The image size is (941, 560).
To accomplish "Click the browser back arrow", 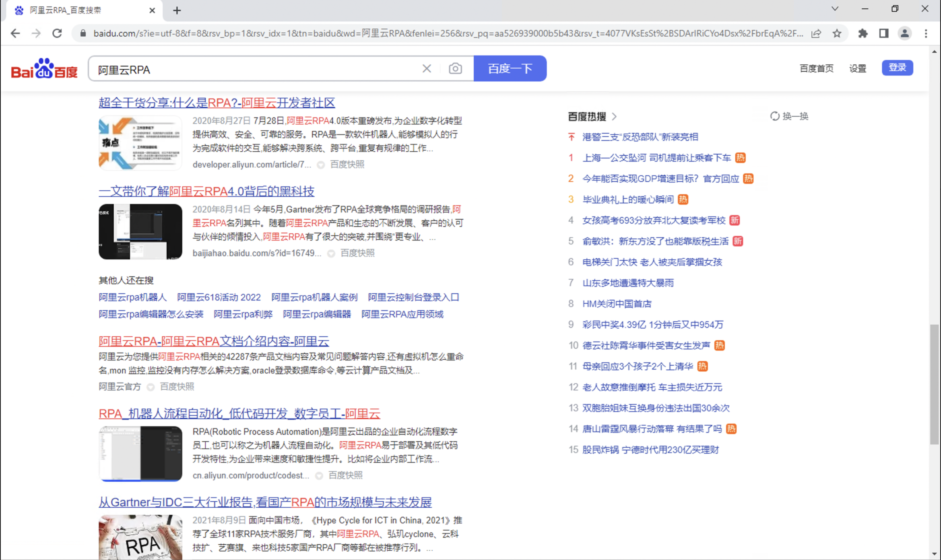I will tap(15, 33).
